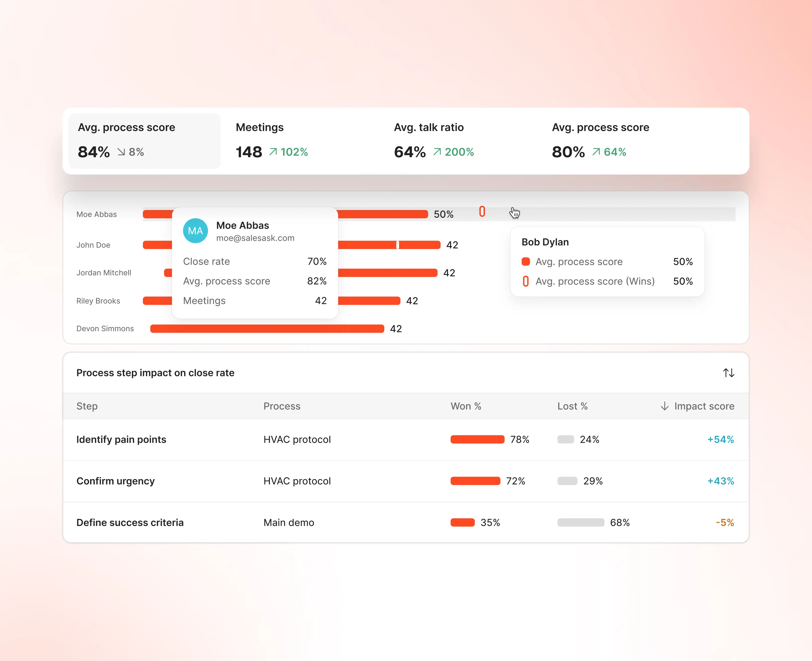Click the 148 meetings value
The width and height of the screenshot is (812, 661).
249,152
